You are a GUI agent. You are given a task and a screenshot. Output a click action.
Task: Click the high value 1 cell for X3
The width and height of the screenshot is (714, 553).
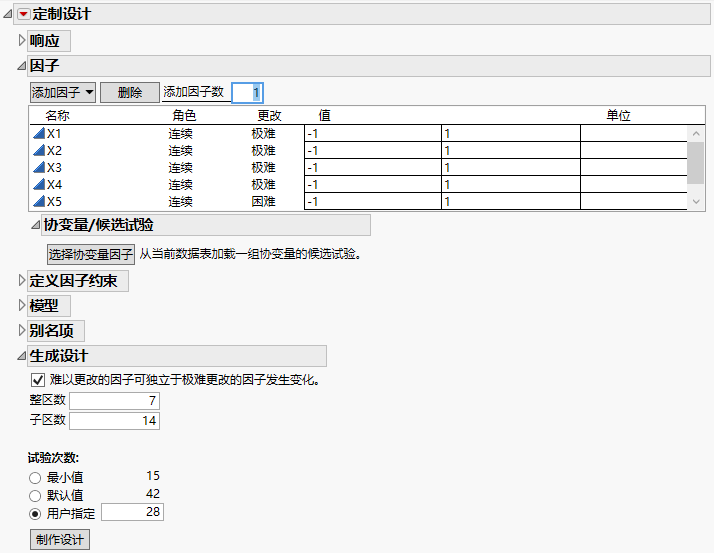coord(511,167)
